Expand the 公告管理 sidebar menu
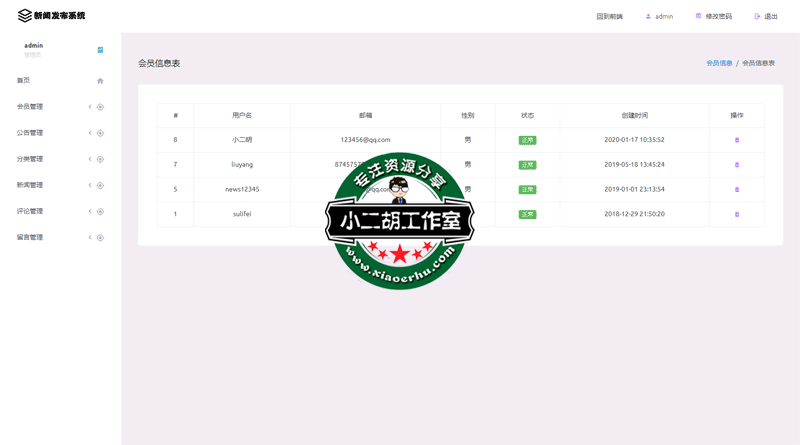 coord(30,133)
